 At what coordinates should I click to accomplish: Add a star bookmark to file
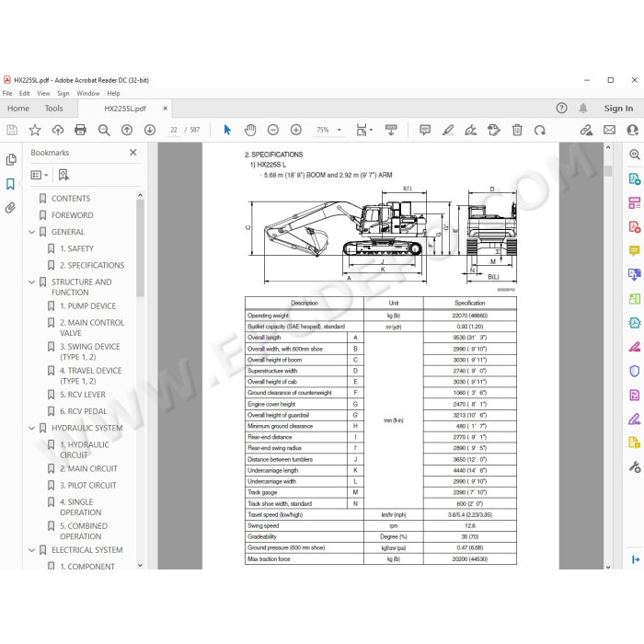[x=35, y=131]
